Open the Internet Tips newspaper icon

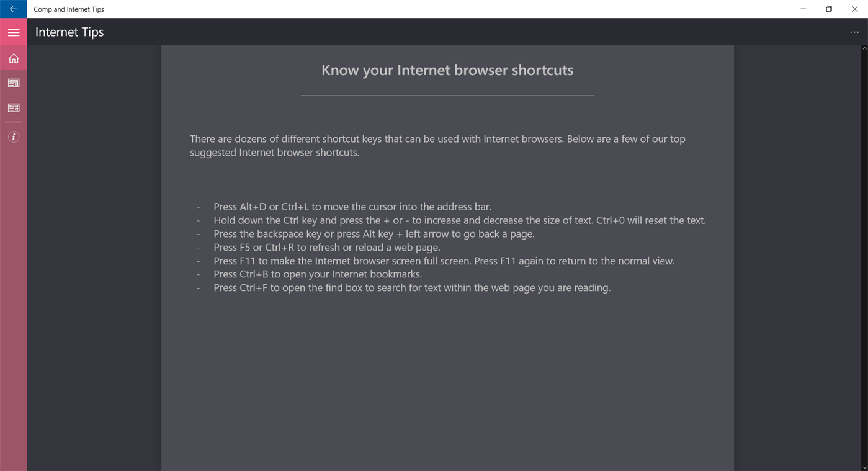point(13,107)
